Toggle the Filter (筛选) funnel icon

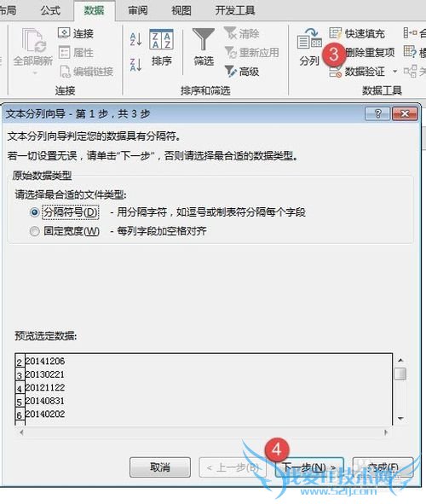click(x=204, y=39)
